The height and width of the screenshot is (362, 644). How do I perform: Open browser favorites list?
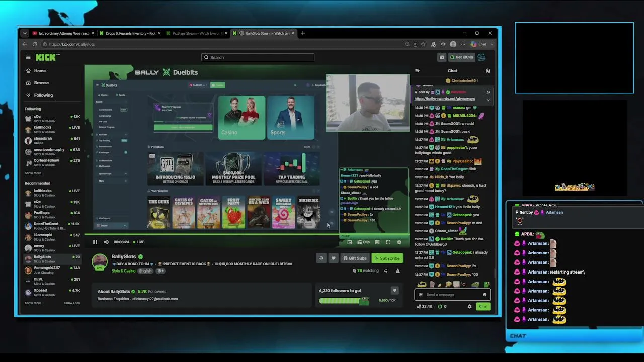[x=443, y=44]
